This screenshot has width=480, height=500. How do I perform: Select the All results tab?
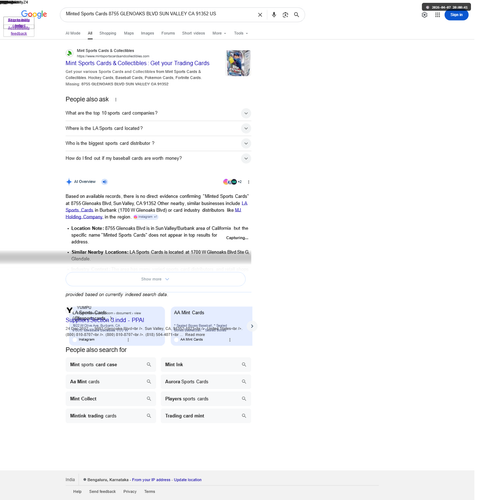click(90, 33)
